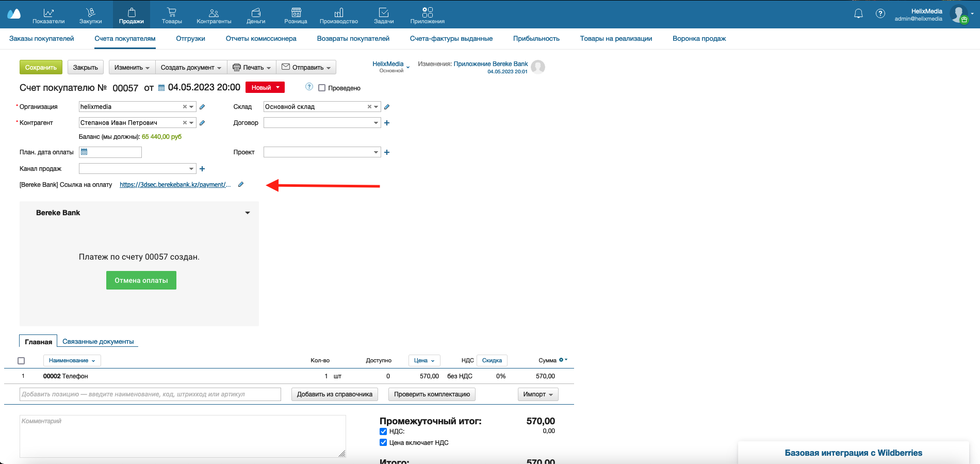Go to Отгрузки tab
This screenshot has height=464, width=980.
pos(190,39)
